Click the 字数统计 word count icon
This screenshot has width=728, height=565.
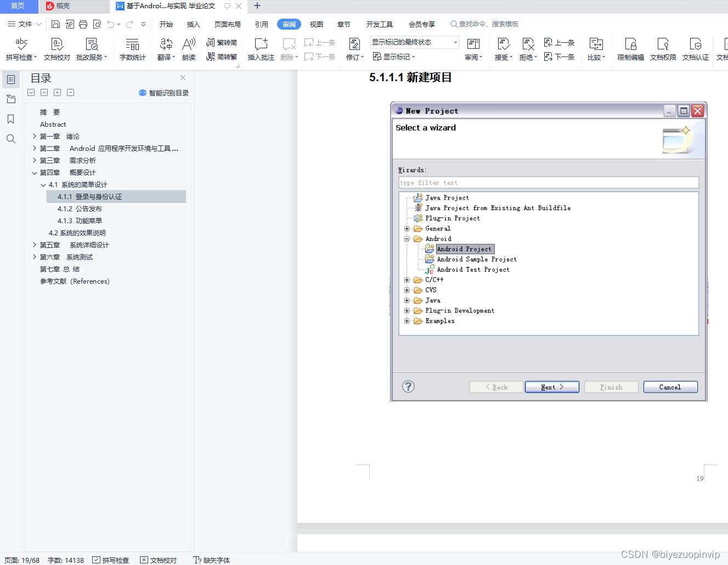pyautogui.click(x=132, y=49)
